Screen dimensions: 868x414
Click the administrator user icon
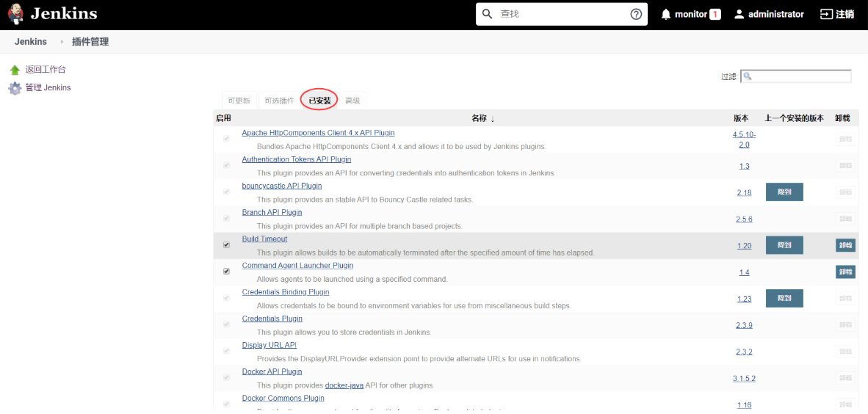739,15
